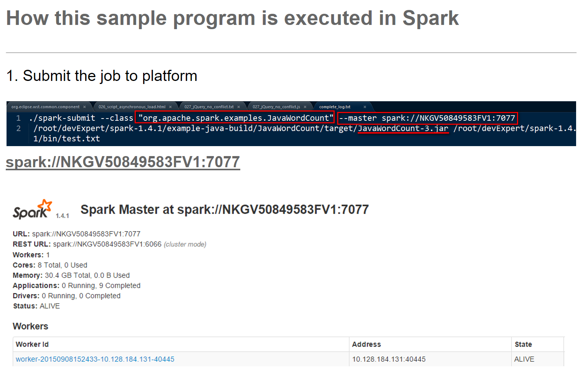This screenshot has height=372, width=588.
Task: Click the Spark logo icon
Action: [x=32, y=209]
